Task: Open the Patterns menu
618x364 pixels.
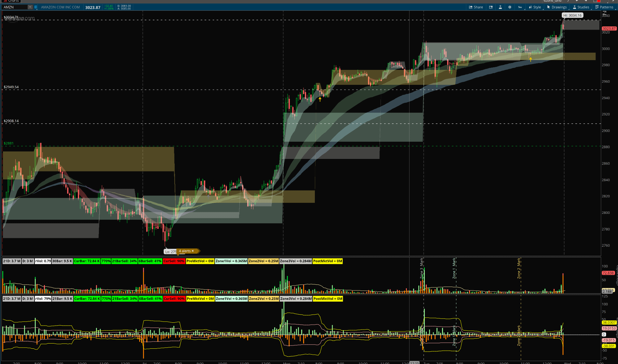Action: [x=604, y=7]
